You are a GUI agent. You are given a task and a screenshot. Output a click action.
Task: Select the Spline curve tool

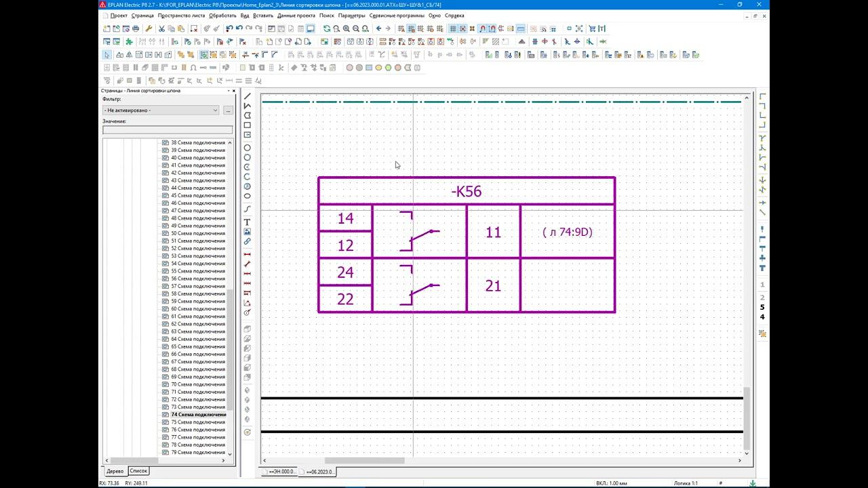[248, 209]
